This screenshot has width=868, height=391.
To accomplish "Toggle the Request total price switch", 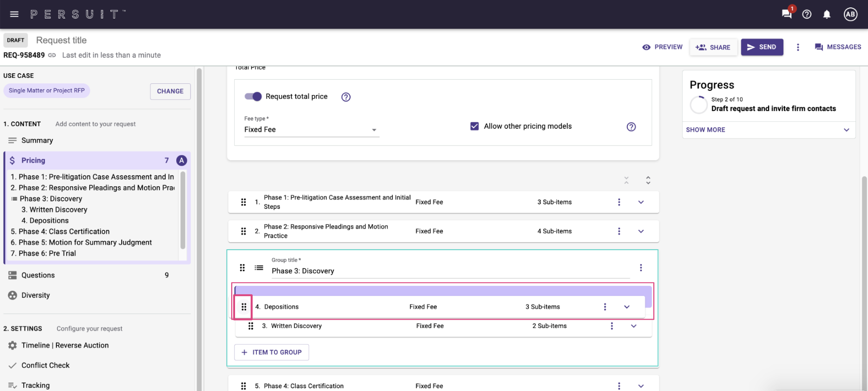I will (x=253, y=96).
